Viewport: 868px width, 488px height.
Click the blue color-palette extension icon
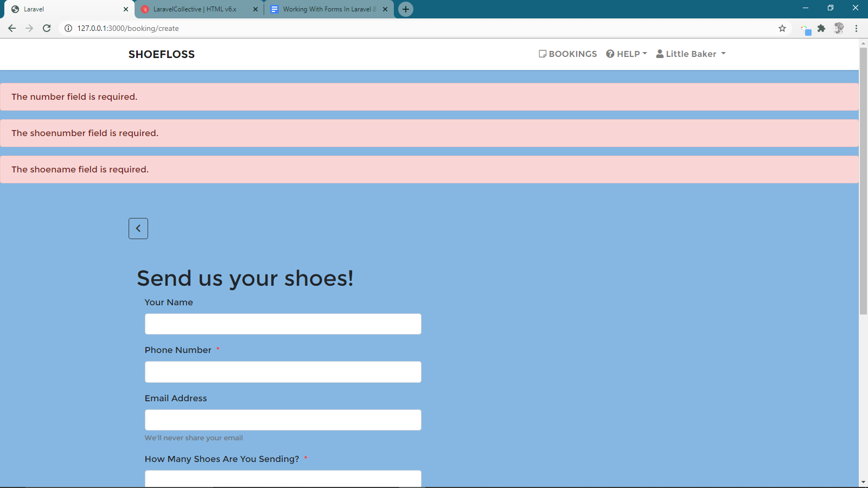805,28
